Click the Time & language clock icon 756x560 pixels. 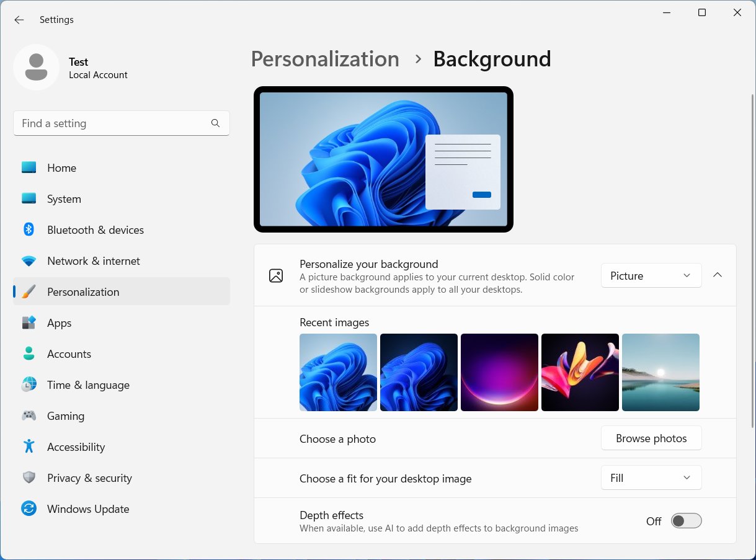click(29, 384)
